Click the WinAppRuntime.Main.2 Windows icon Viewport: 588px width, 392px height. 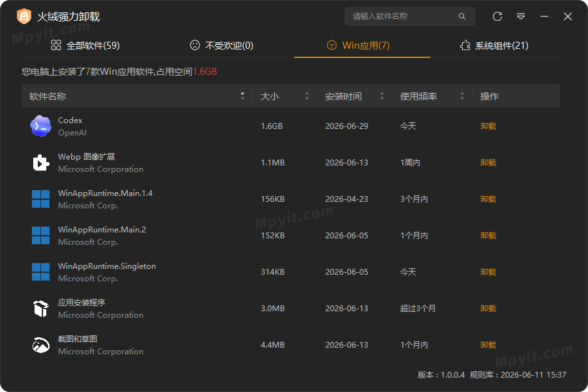click(40, 235)
